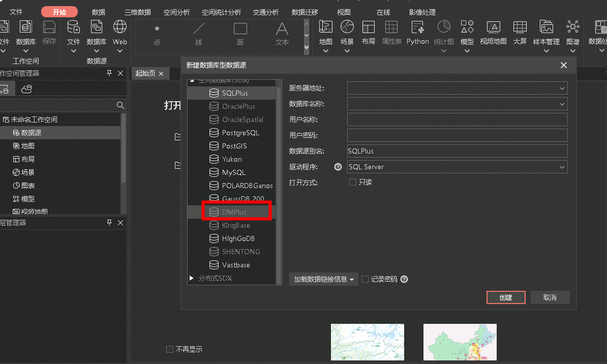Pin the 工作空间管理器 panel
Screen dimensions: 607x364
click(x=109, y=73)
